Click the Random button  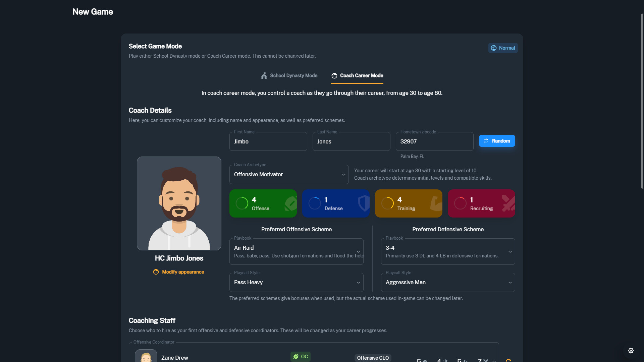point(497,141)
